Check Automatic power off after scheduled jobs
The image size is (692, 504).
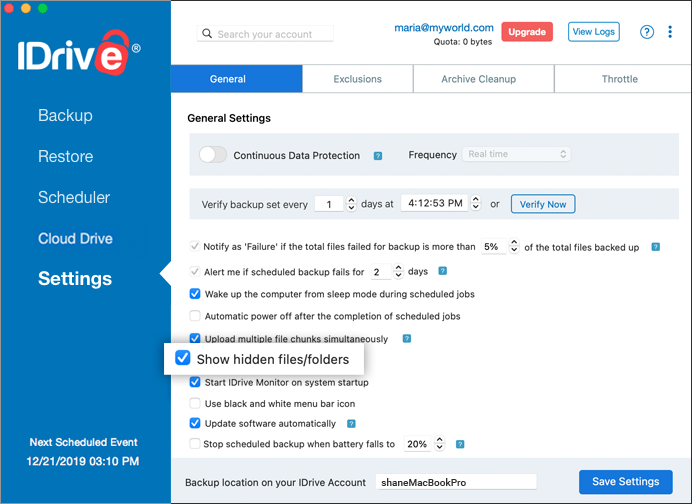(x=195, y=316)
